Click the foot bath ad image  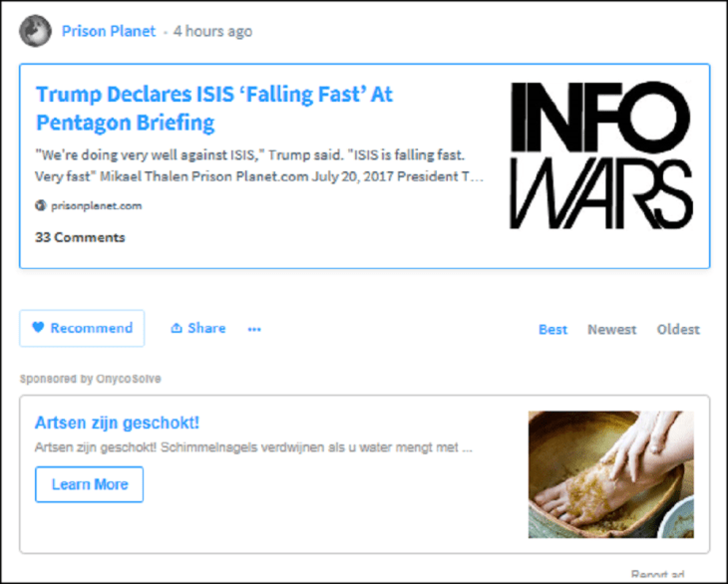[610, 474]
